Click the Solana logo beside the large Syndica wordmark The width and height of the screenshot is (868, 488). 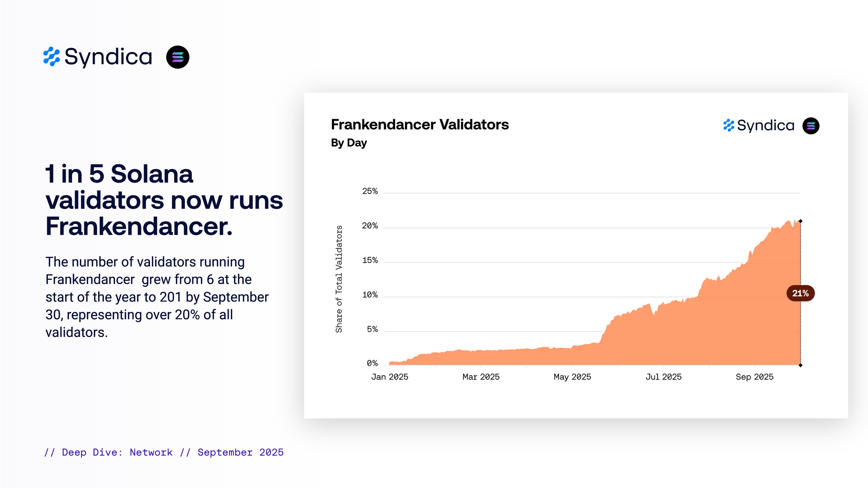178,57
